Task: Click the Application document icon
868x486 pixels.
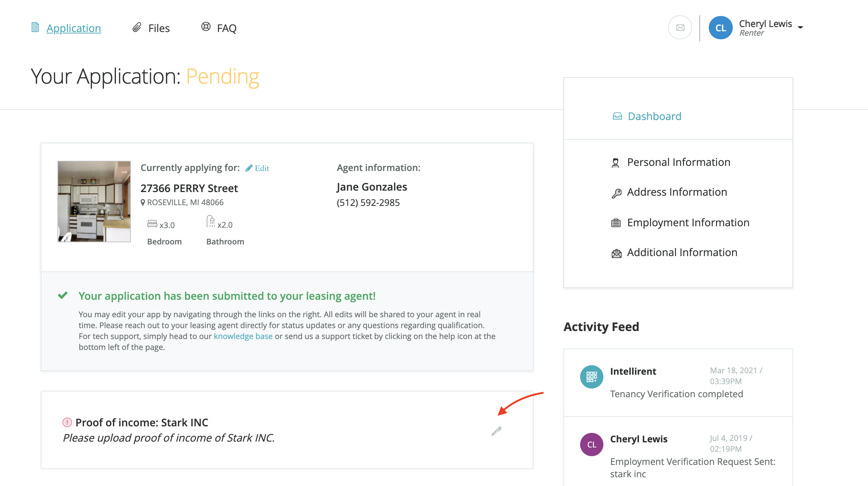Action: click(35, 28)
